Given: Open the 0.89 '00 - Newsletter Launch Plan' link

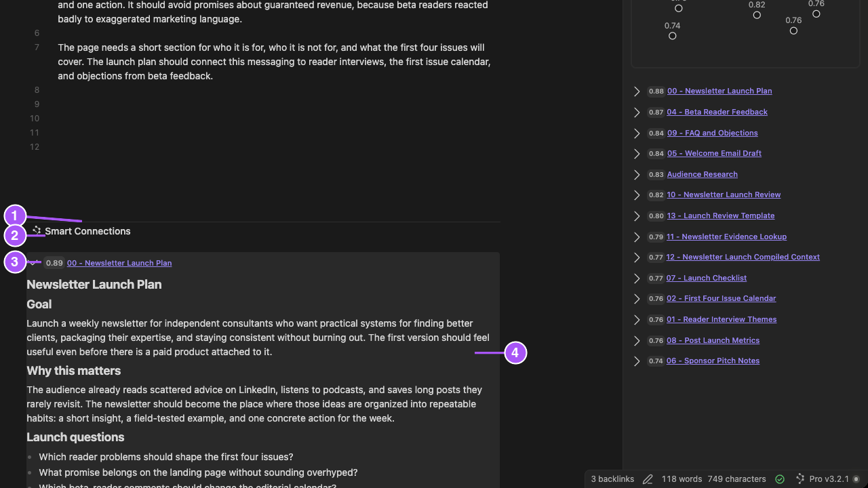Looking at the screenshot, I should click(119, 263).
